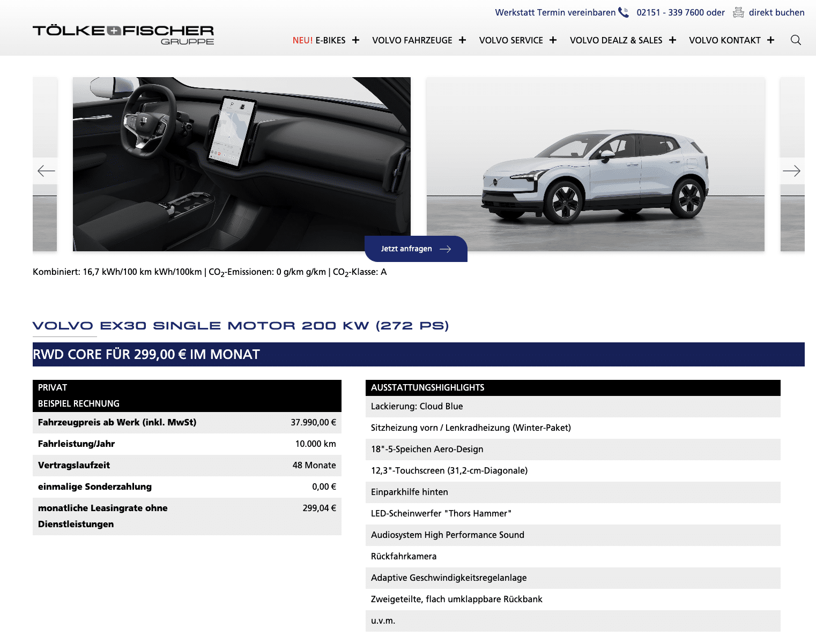
Task: Click LED-Scheinwerfer "Thors Hammer" row
Action: pyautogui.click(x=573, y=514)
